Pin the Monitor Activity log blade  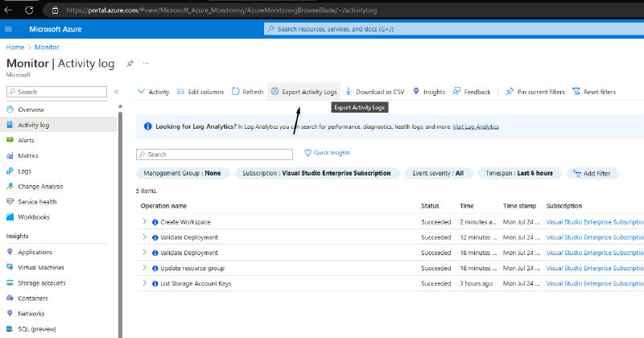(x=128, y=63)
